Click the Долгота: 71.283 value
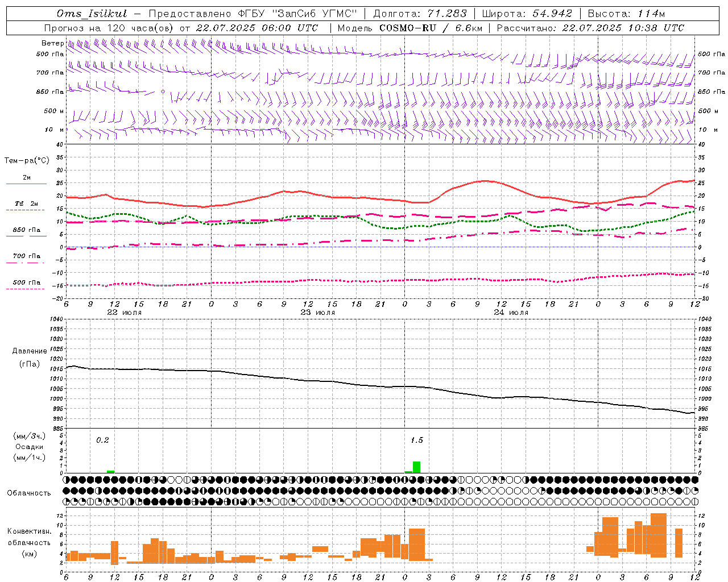The height and width of the screenshot is (582, 728). coord(420,14)
